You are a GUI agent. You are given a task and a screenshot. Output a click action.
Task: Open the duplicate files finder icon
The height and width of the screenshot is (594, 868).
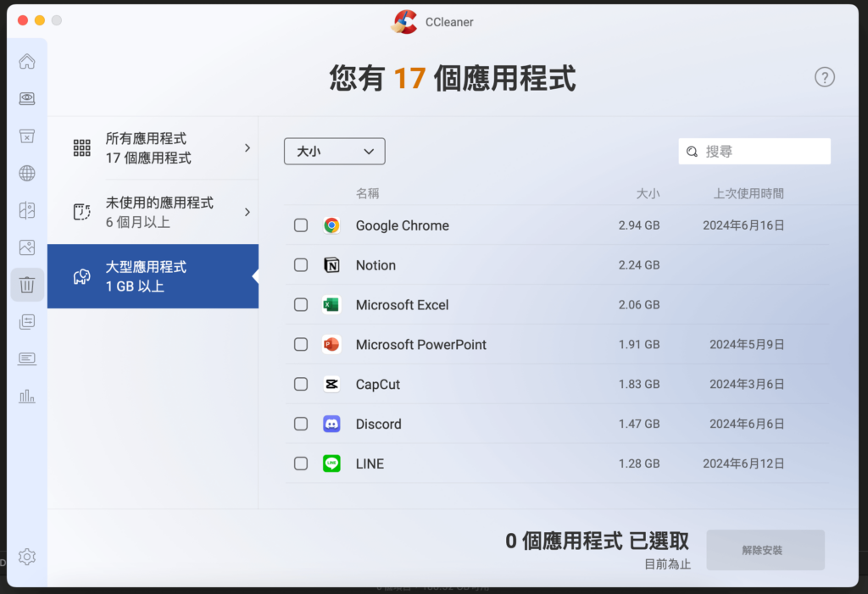tap(26, 210)
